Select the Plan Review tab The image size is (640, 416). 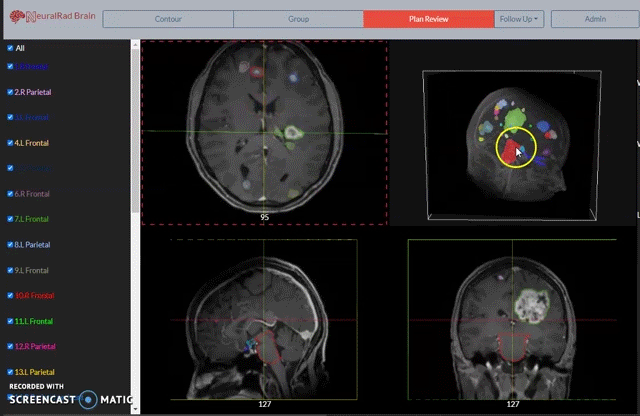429,19
